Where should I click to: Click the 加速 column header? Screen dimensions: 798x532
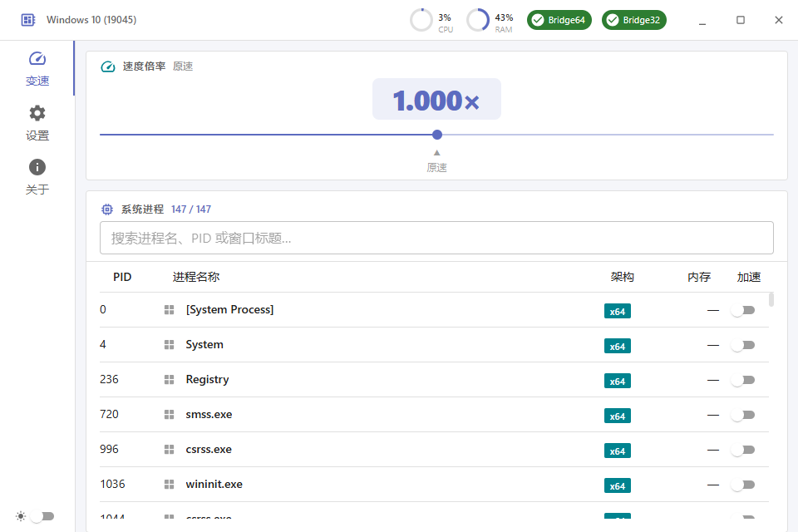pos(749,277)
